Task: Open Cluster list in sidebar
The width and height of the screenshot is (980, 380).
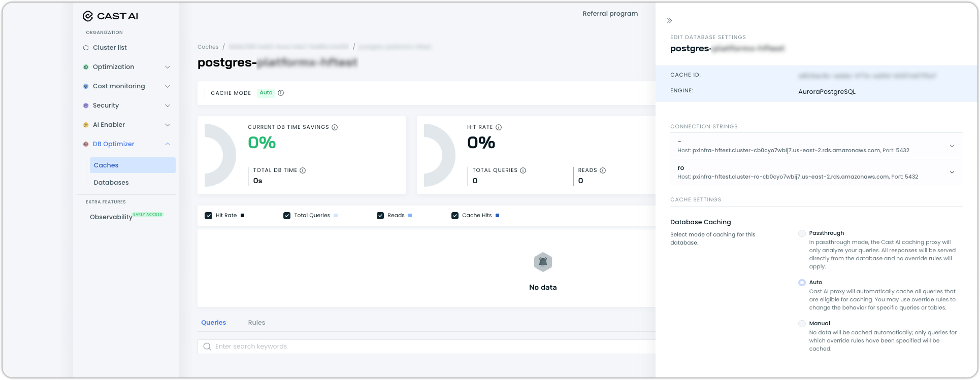Action: coord(110,48)
